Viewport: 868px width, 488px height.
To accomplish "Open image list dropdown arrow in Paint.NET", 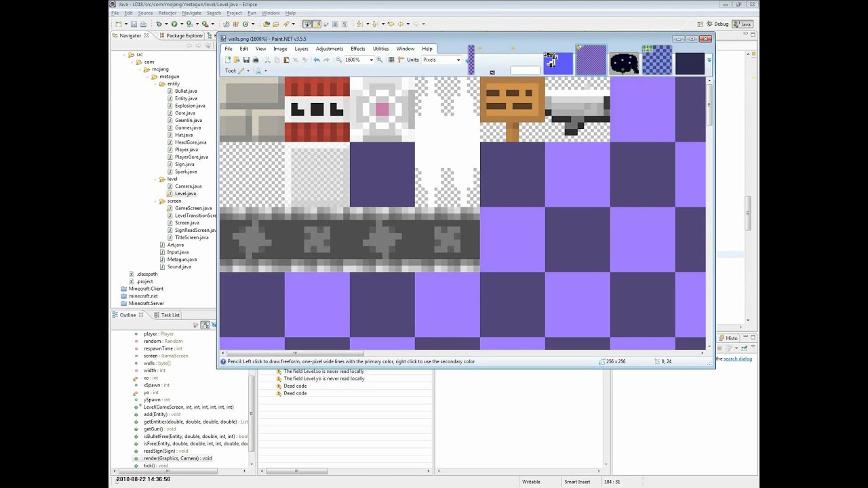I will pos(709,60).
